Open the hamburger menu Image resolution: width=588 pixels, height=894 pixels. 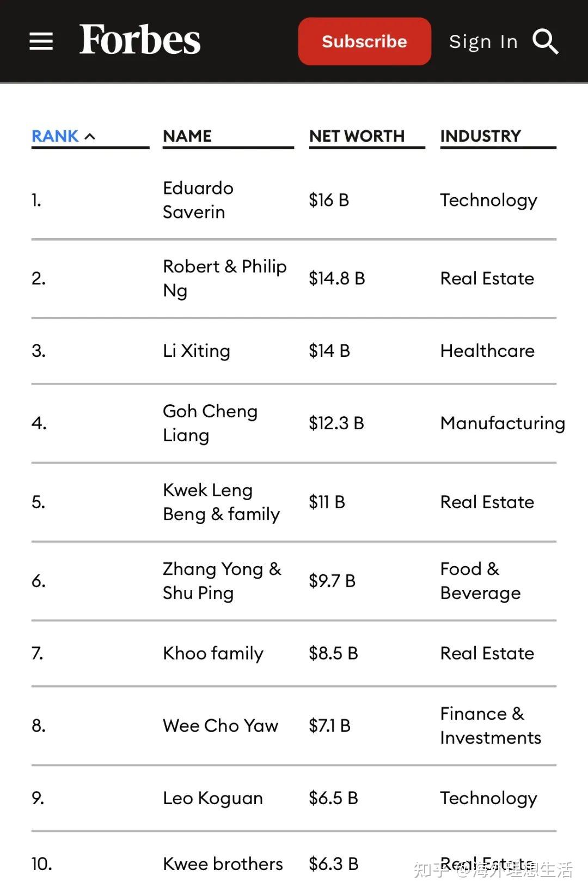click(x=41, y=41)
